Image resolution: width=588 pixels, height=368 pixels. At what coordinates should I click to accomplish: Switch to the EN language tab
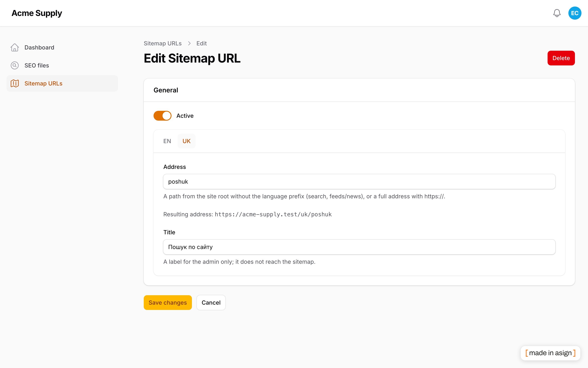click(167, 141)
